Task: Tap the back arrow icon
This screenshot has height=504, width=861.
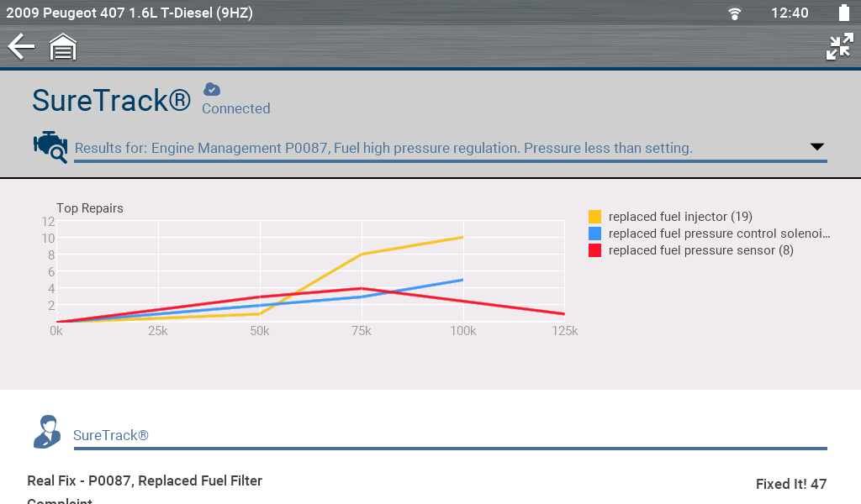Action: pos(21,47)
